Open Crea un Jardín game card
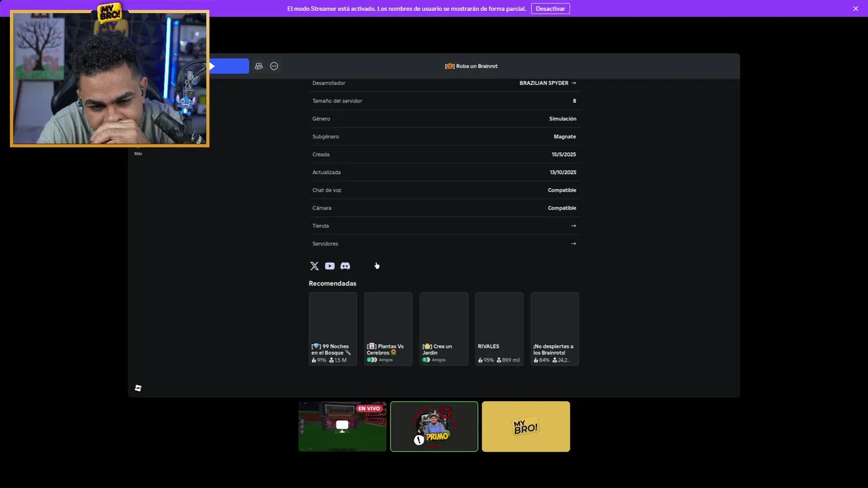The image size is (868, 488). pos(443,329)
